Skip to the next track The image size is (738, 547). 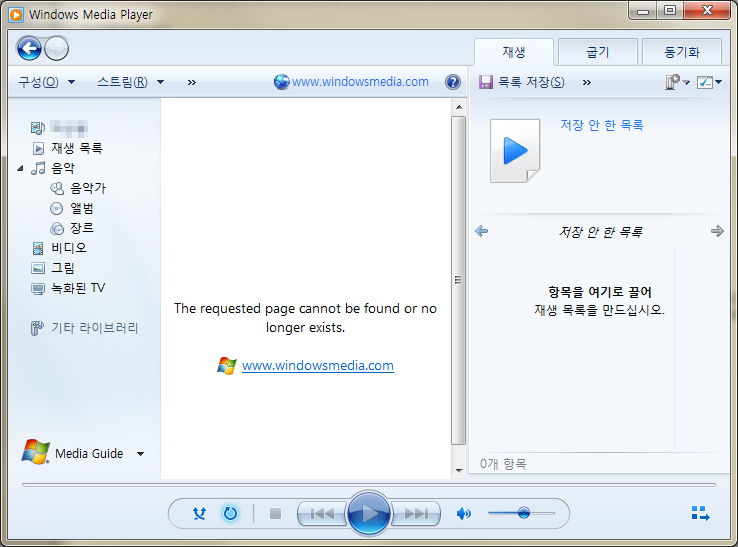(416, 514)
